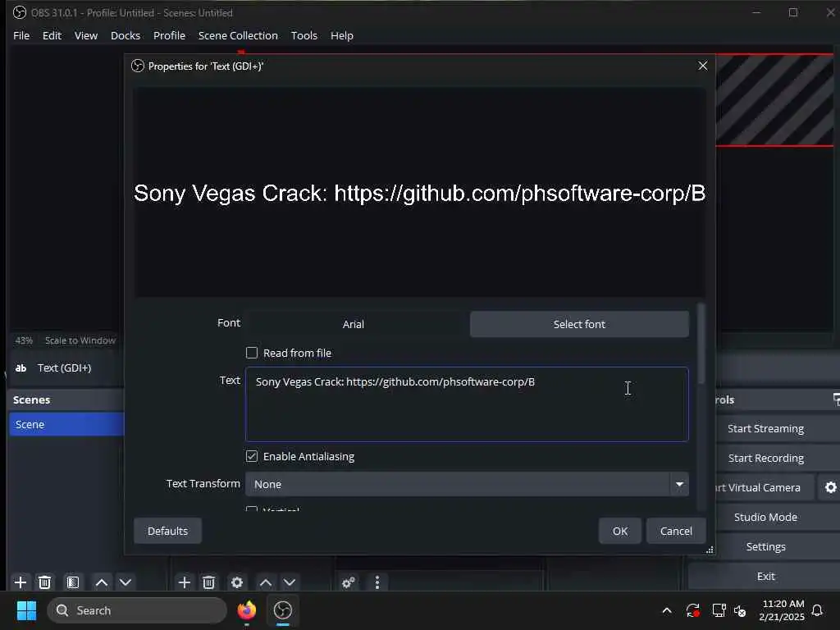Remove selected source with trash icon
Image resolution: width=840 pixels, height=630 pixels.
(209, 582)
